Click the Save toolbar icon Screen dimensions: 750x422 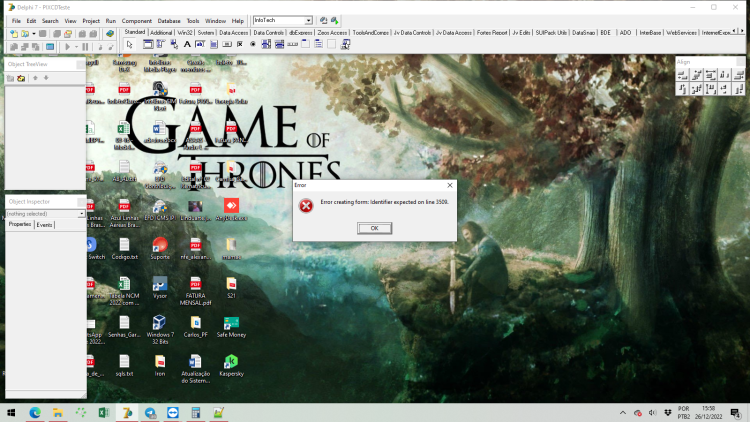pos(43,34)
